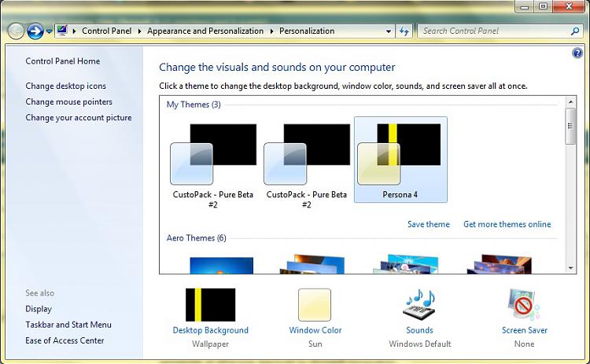Open Control Panel Home link
The image size is (590, 364).
(x=63, y=61)
